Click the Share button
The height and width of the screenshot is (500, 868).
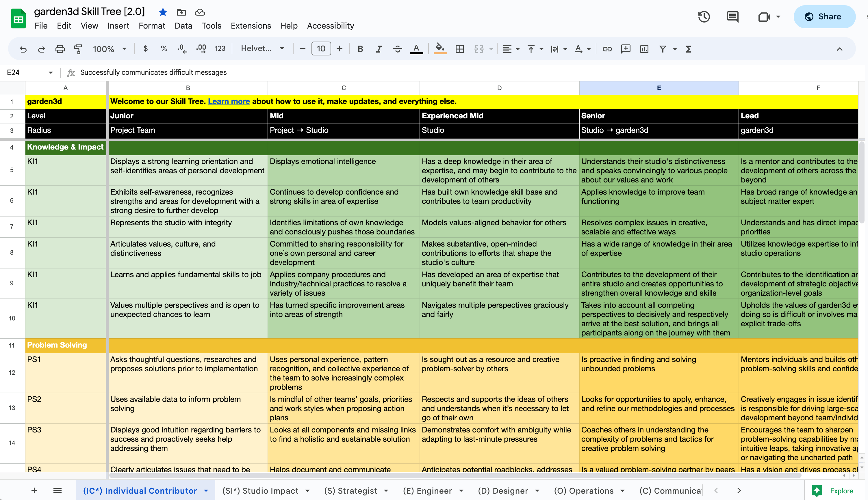point(824,16)
